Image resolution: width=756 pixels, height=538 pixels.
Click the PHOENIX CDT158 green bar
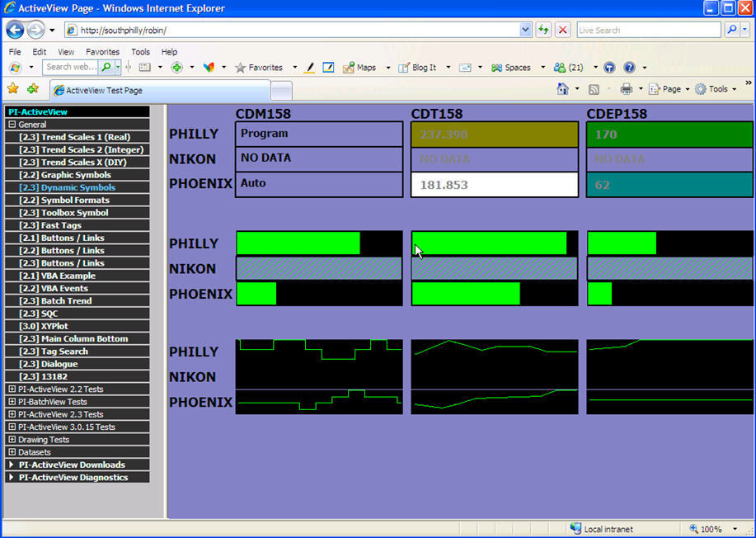click(466, 294)
